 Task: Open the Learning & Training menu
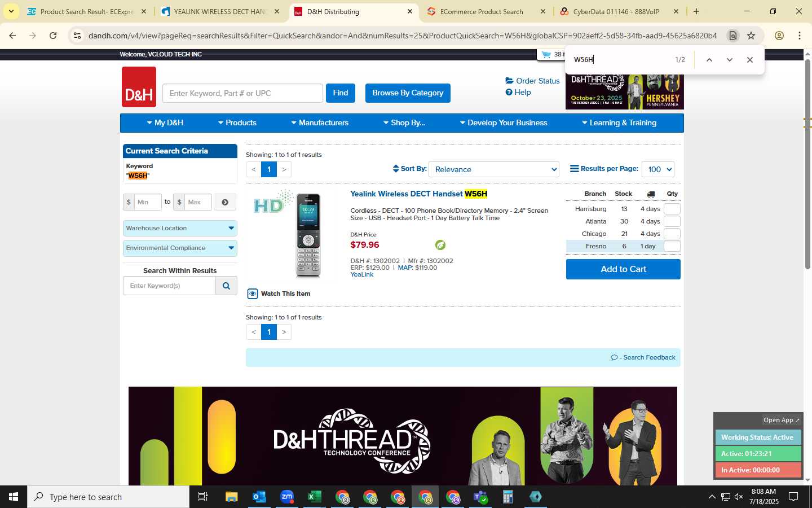(619, 122)
